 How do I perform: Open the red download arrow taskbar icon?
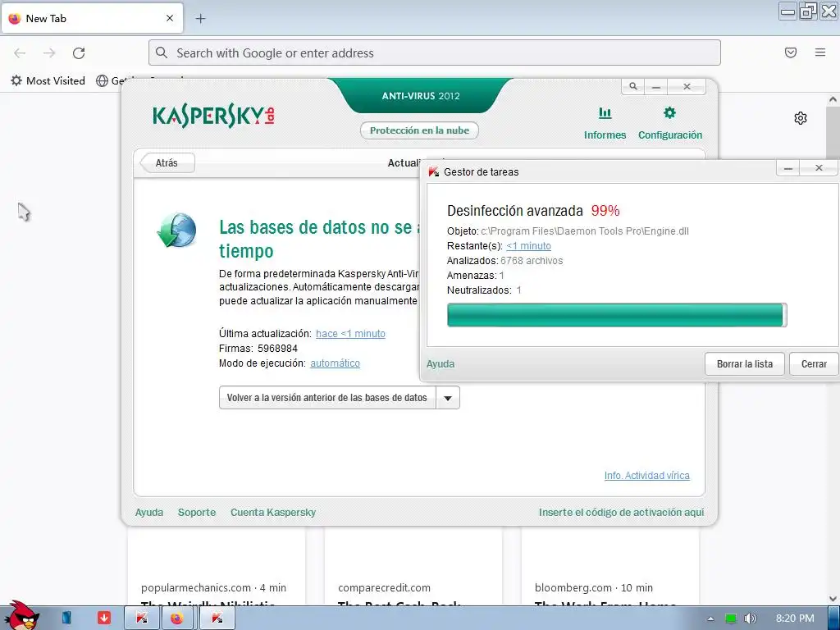(x=104, y=618)
